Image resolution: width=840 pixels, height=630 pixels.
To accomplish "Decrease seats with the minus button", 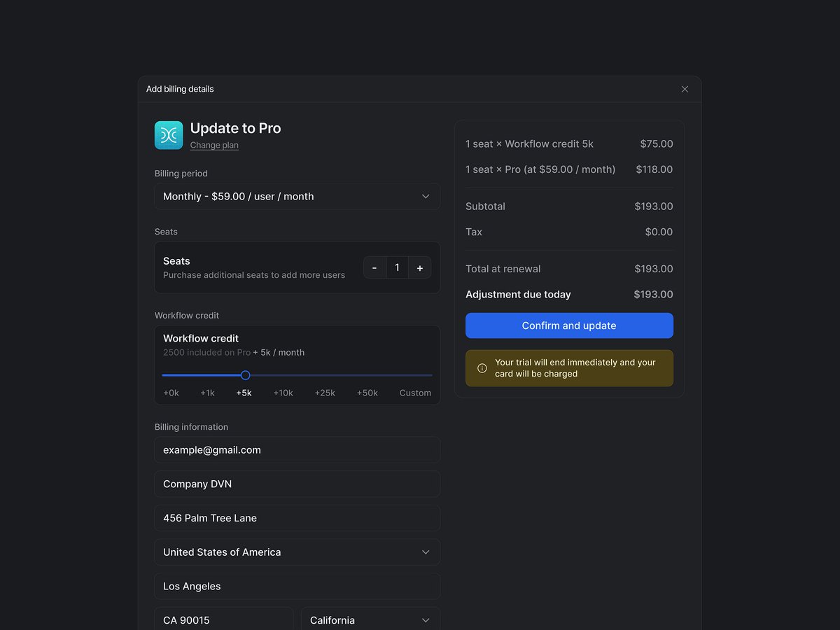I will (374, 267).
